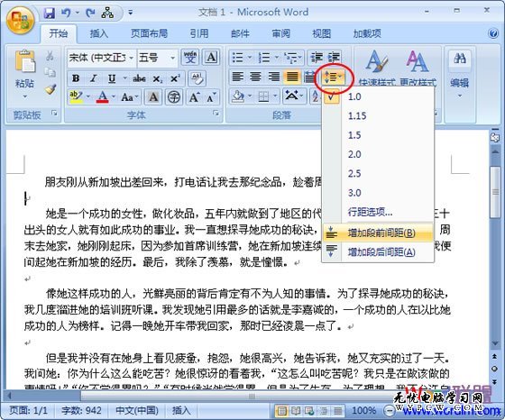Toggle underline formatting
Image resolution: width=505 pixels, height=420 pixels.
pos(112,78)
